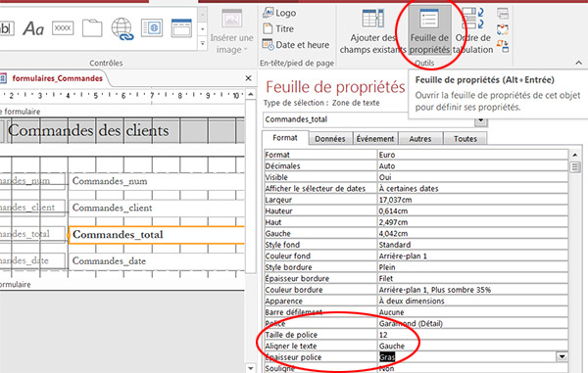Viewport: 588px width, 373px height.
Task: Collapse the ribbon with the chevron
Action: click(x=578, y=63)
